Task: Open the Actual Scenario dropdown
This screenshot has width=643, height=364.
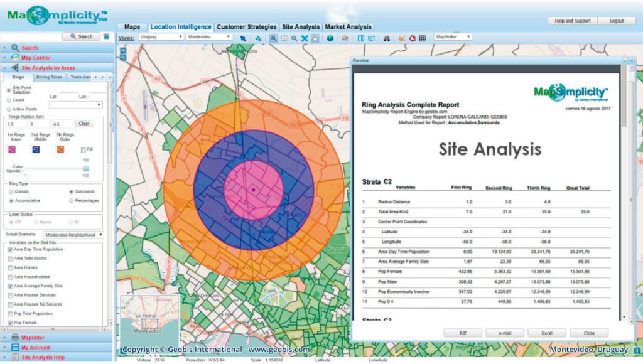Action: coord(73,235)
